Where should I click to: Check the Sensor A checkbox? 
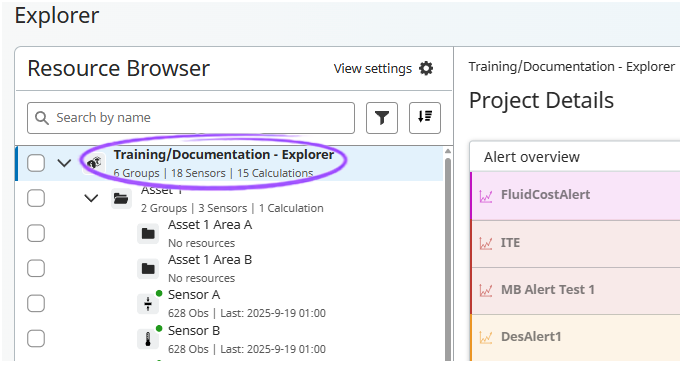36,303
